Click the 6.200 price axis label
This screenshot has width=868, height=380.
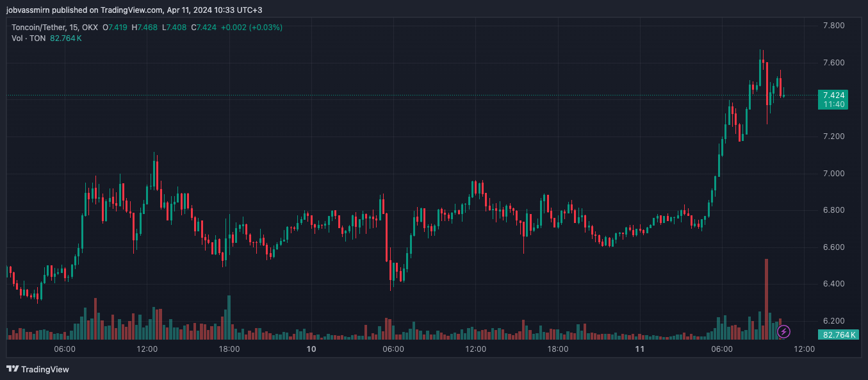click(x=833, y=320)
